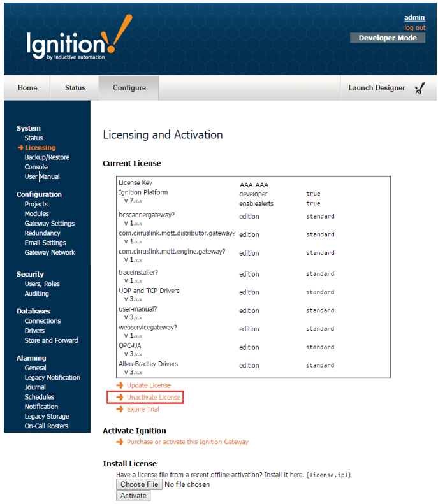Open the Auditing page
438x504 pixels.
37,294
